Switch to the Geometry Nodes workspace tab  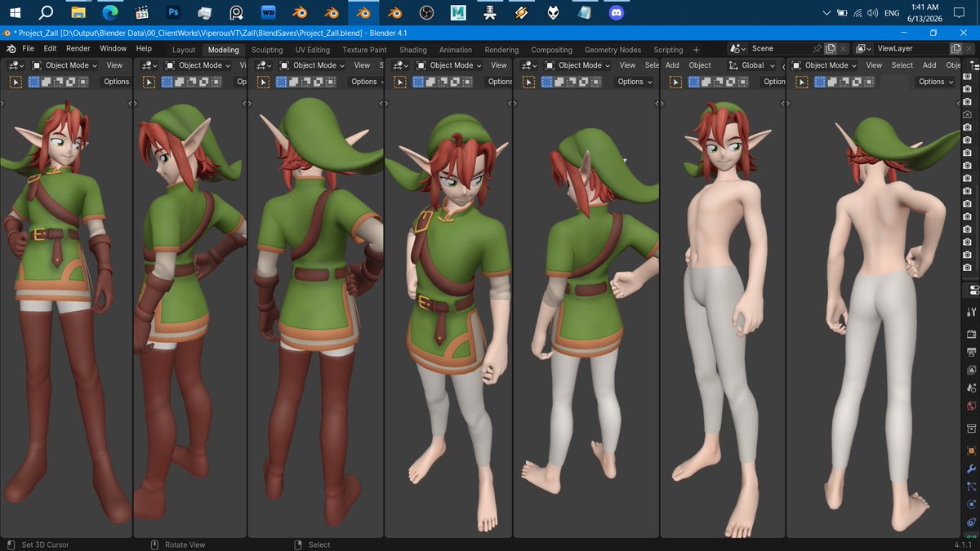(612, 50)
